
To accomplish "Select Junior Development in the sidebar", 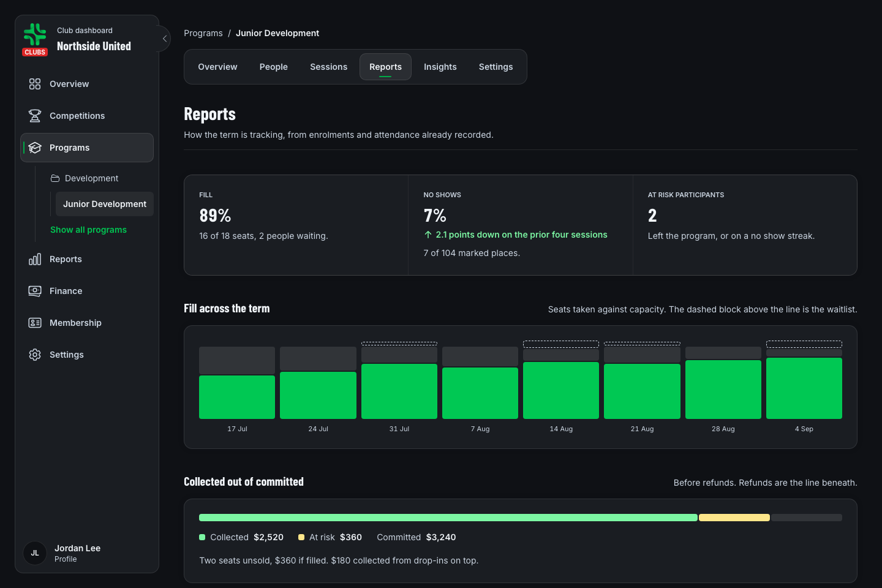I will (105, 204).
